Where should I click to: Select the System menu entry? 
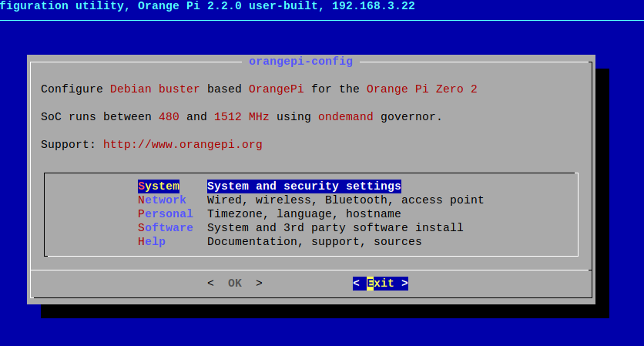pos(159,186)
